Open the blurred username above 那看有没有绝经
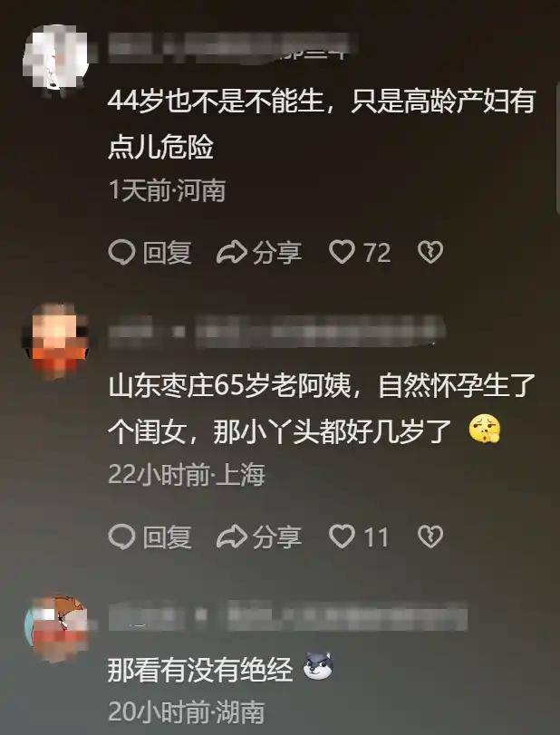560x735 pixels. click(x=288, y=616)
